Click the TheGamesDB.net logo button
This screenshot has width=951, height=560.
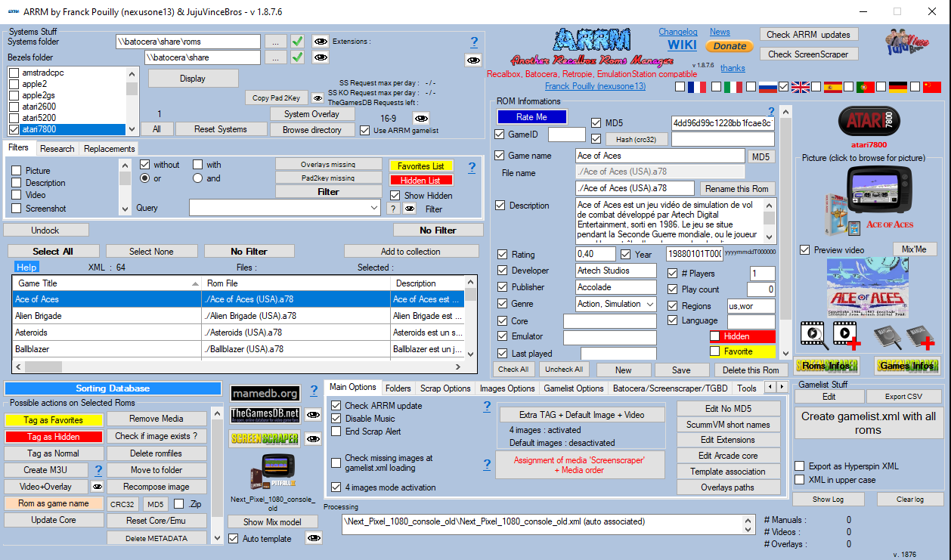pos(265,415)
